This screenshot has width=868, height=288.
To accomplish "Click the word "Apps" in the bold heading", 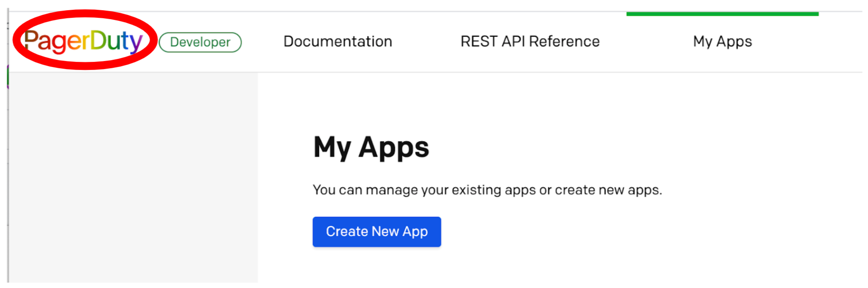I will click(x=394, y=148).
